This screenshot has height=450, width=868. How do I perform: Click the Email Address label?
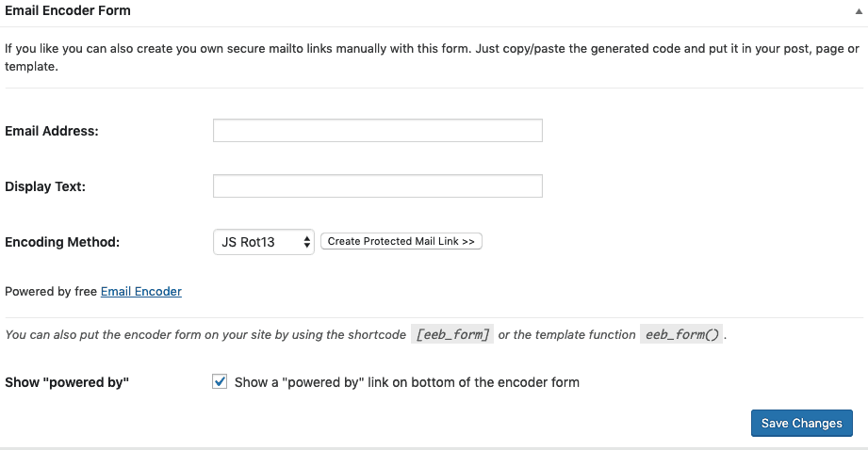(52, 131)
